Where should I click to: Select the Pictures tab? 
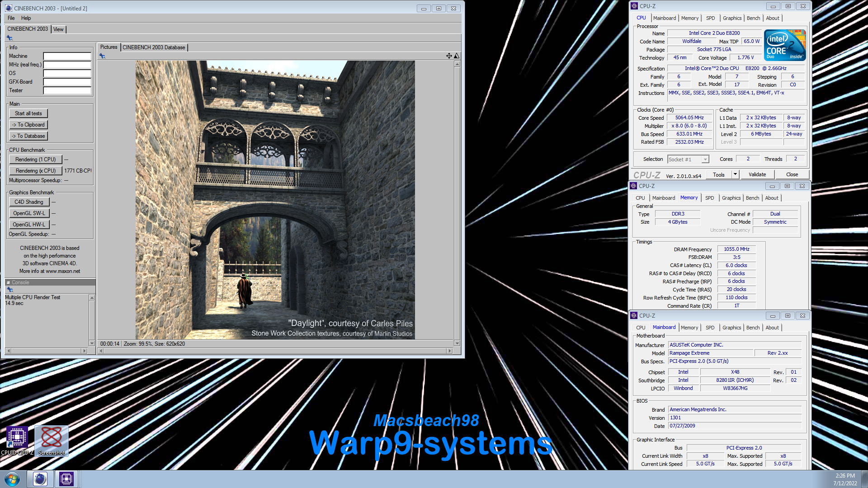tap(108, 47)
